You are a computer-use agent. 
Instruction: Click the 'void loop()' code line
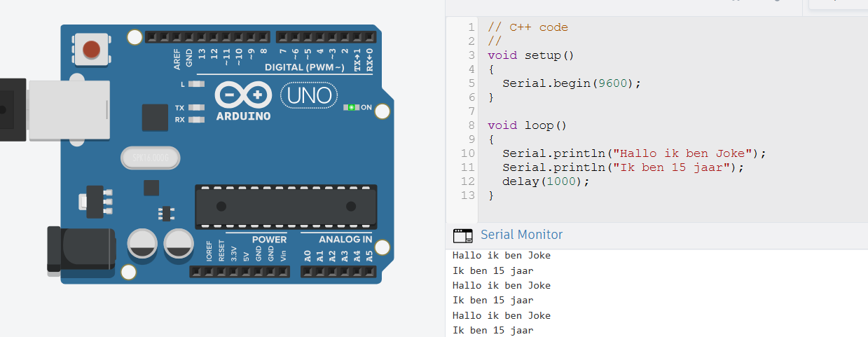(x=528, y=125)
